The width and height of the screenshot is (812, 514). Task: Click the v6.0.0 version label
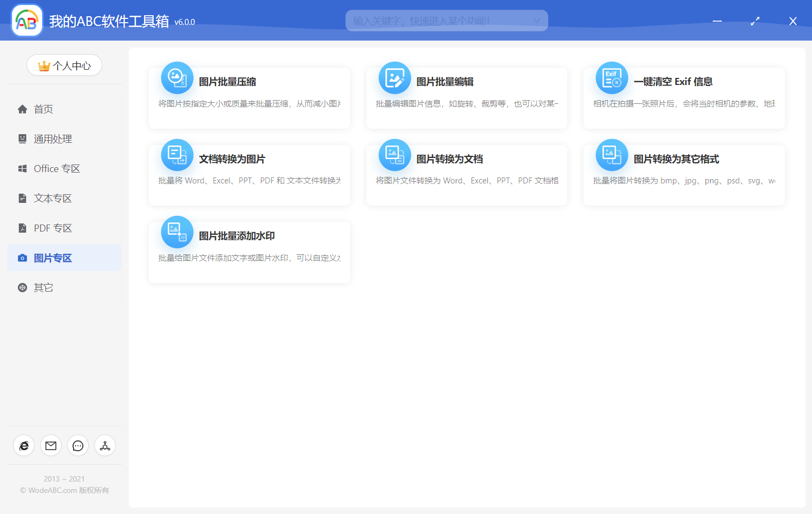(x=185, y=22)
